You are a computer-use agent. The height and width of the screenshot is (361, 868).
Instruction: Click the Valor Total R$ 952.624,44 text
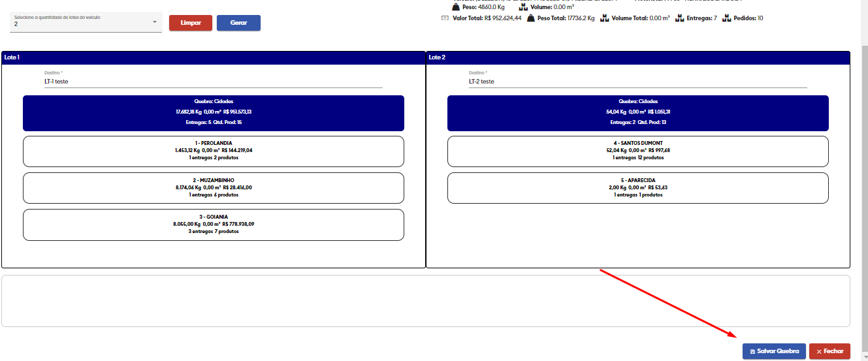click(x=487, y=18)
